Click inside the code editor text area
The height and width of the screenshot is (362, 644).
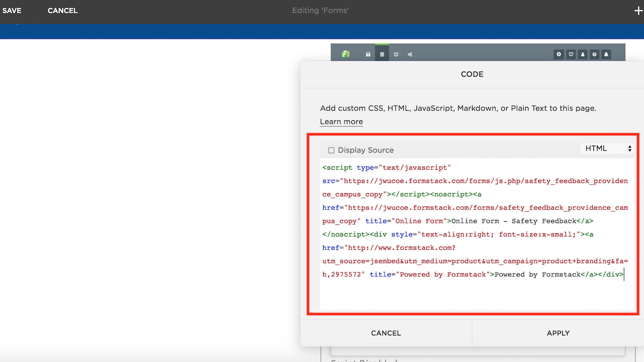[477, 234]
